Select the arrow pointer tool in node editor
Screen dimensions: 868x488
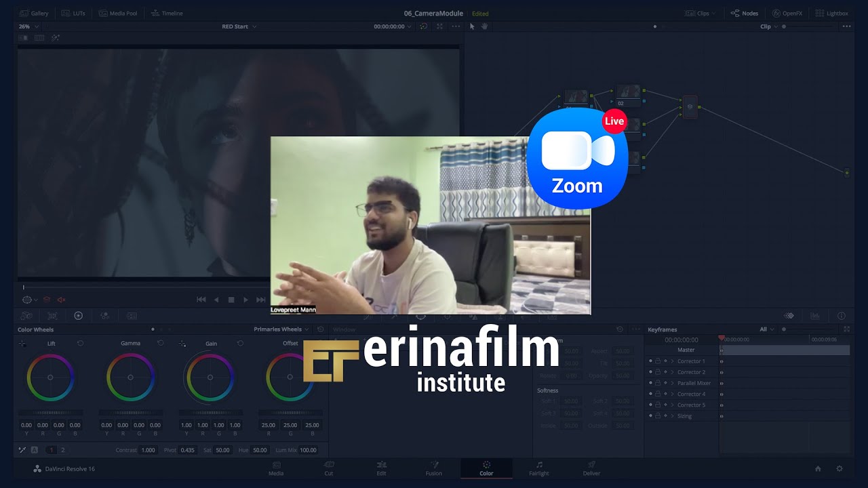pos(472,26)
